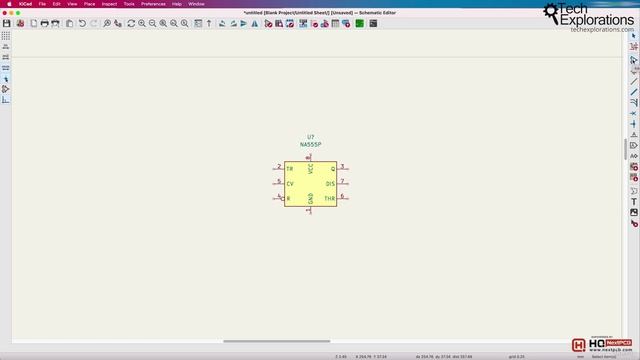640x360 pixels.
Task: Switch units to inches
Action: pyautogui.click(x=6, y=47)
